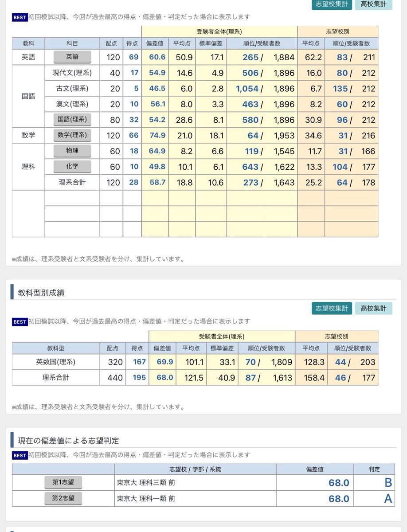Click the 化学 偏差値 value 49.8

(x=157, y=167)
